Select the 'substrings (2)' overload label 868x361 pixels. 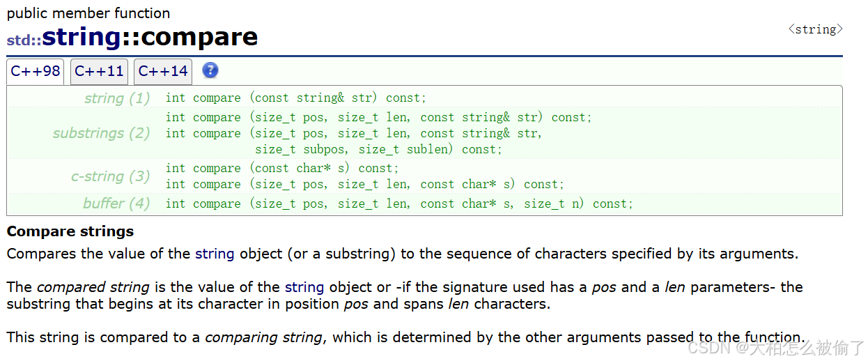click(102, 133)
